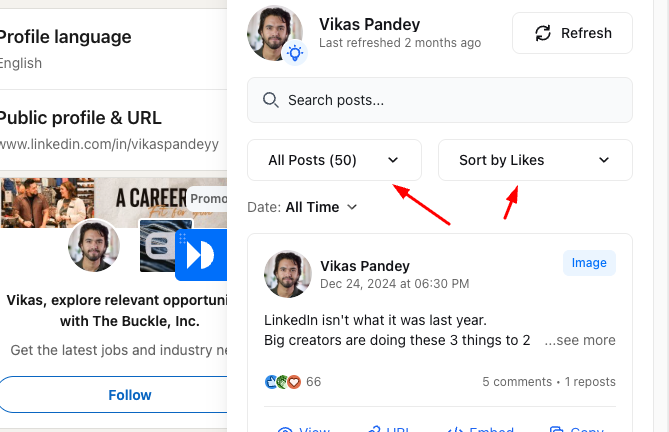Click the Image tag on the post

pos(589,263)
